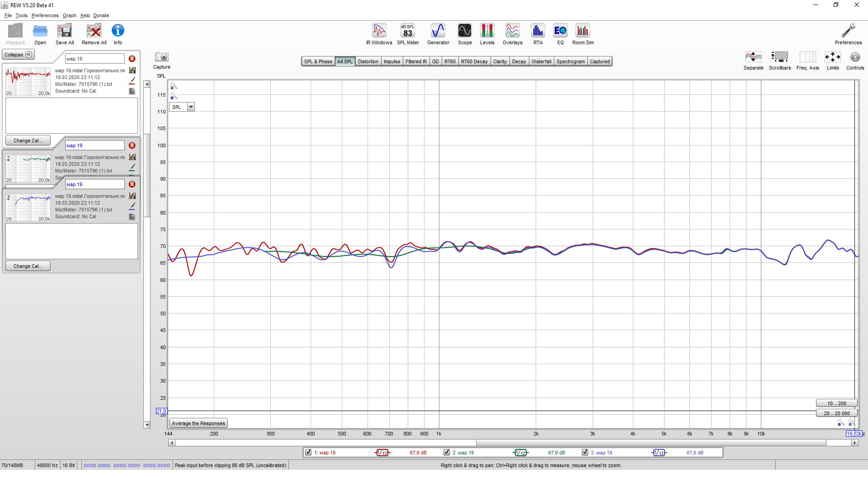Screen dimensions: 868x477
Task: Switch to the Distortion tab
Action: tap(368, 61)
